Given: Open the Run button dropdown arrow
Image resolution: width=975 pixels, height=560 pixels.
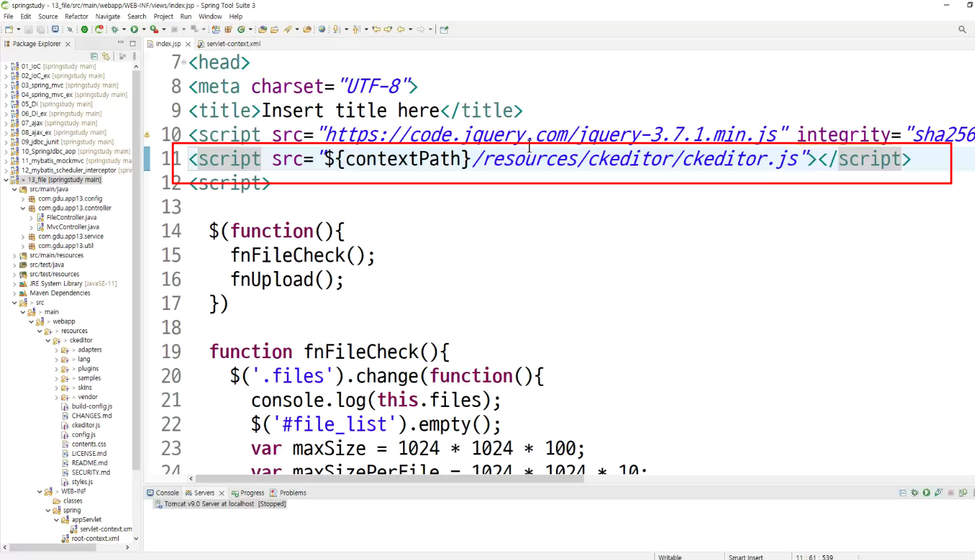Looking at the screenshot, I should [144, 29].
